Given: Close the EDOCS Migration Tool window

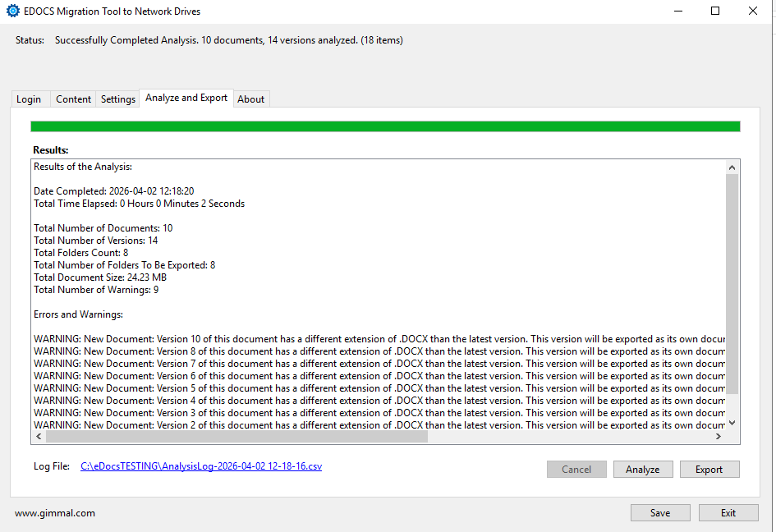Looking at the screenshot, I should (x=753, y=11).
